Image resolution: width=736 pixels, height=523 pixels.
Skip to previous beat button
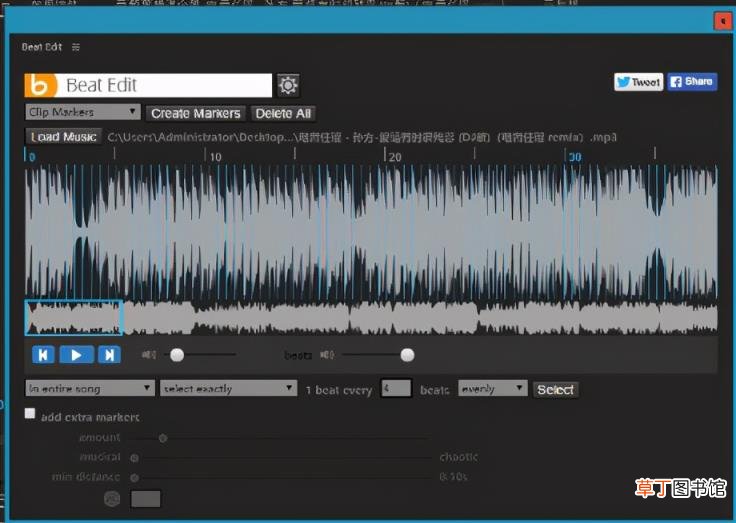click(x=43, y=355)
